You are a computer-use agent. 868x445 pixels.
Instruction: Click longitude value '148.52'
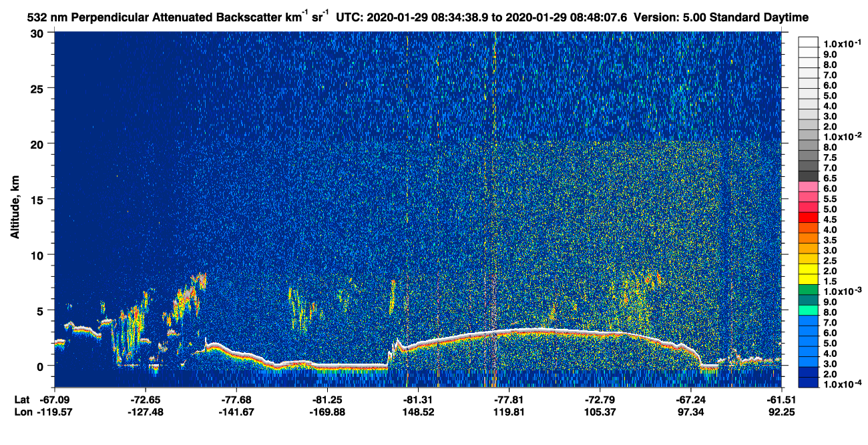click(x=418, y=412)
